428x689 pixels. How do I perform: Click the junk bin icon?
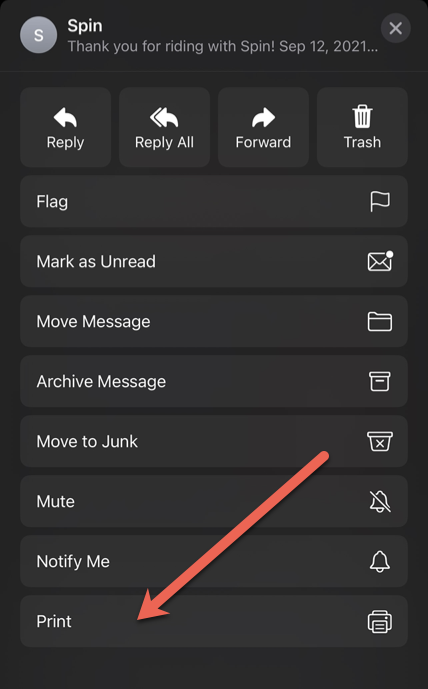point(380,441)
